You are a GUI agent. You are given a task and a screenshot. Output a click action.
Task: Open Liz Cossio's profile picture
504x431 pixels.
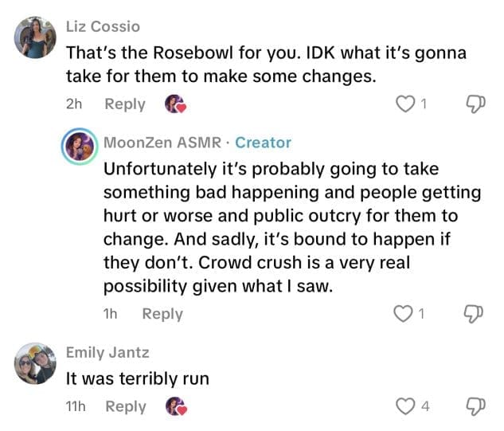35,39
